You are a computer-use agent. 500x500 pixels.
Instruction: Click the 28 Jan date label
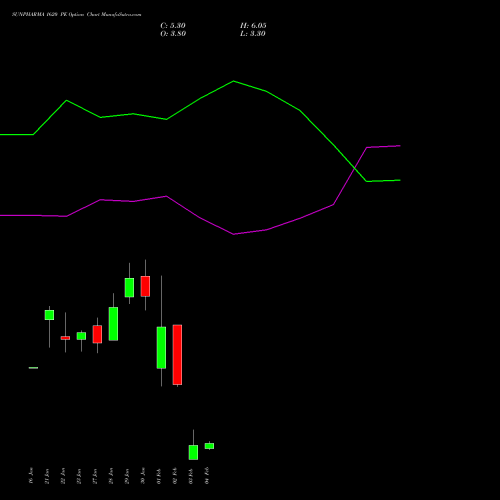111,476
